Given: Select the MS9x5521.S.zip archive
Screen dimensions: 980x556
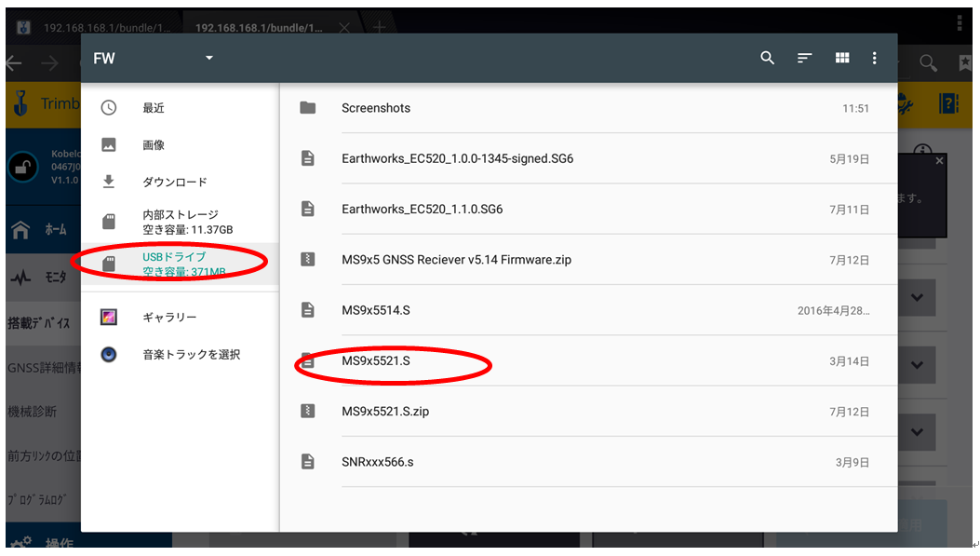Looking at the screenshot, I should point(385,411).
